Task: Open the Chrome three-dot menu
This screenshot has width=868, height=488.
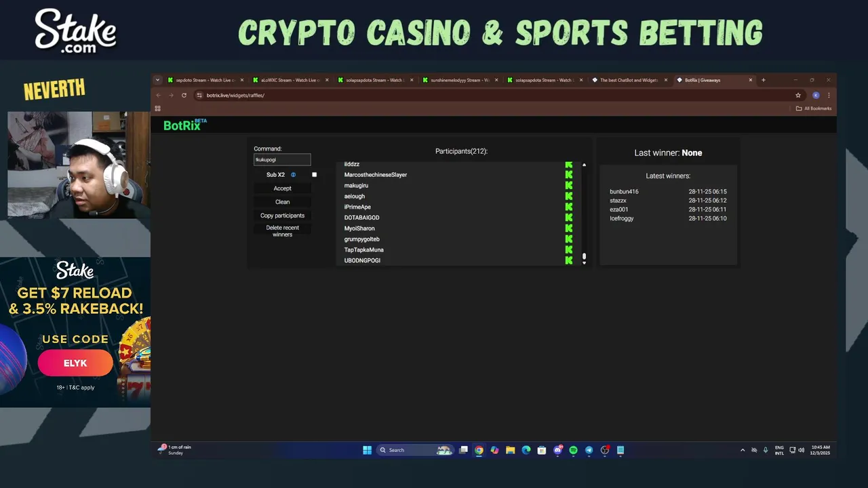Action: (829, 96)
